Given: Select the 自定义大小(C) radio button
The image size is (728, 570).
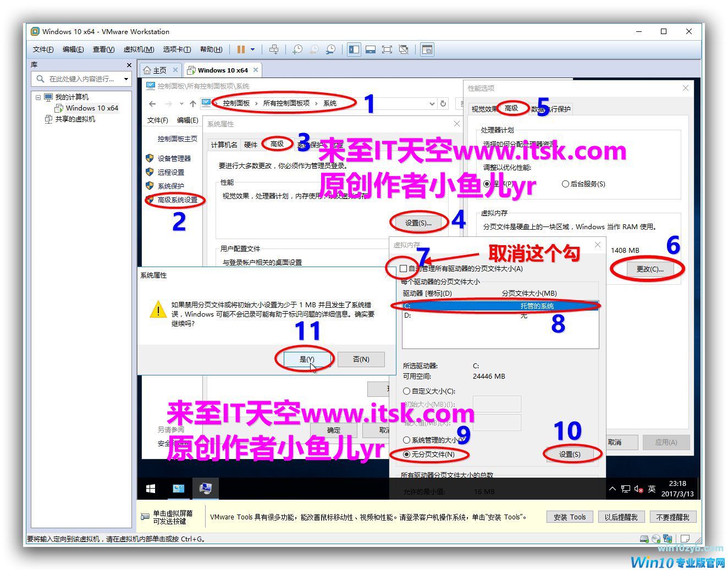Looking at the screenshot, I should tap(406, 391).
